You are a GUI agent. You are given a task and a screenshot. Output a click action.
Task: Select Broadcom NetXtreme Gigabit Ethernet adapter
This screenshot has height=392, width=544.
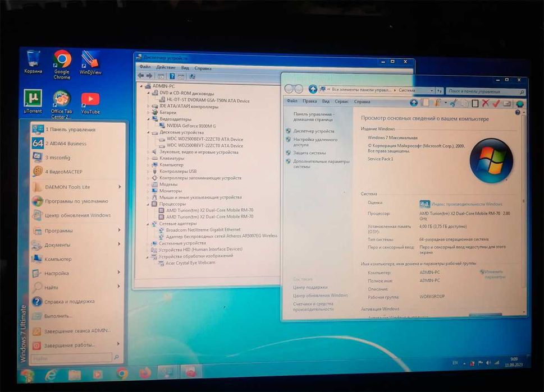point(203,229)
